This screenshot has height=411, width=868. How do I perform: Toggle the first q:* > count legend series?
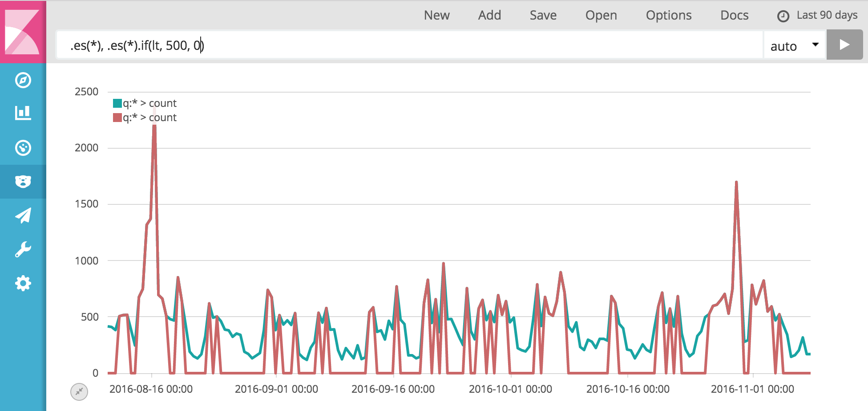tap(149, 103)
